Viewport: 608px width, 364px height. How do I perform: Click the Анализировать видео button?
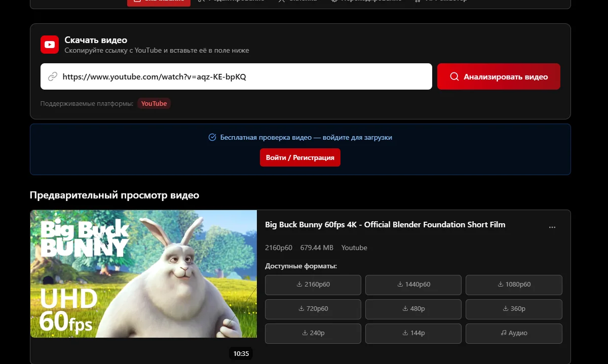pos(499,76)
